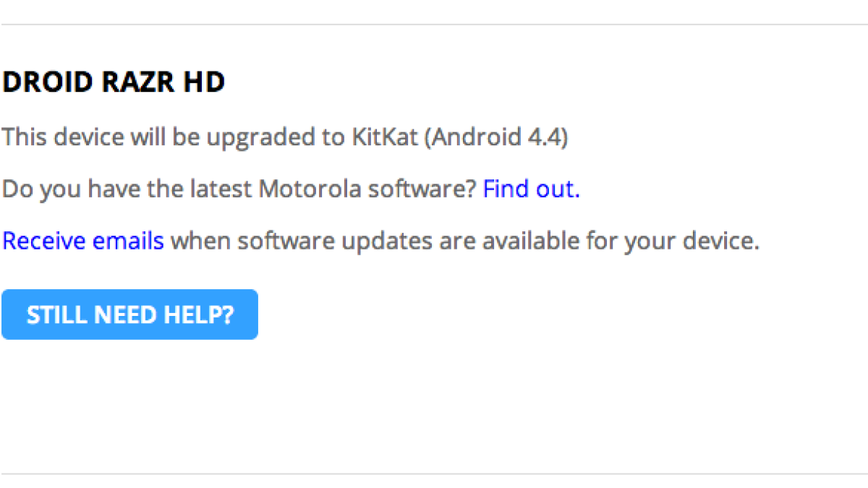Click "HD" at the end of the title

(208, 82)
